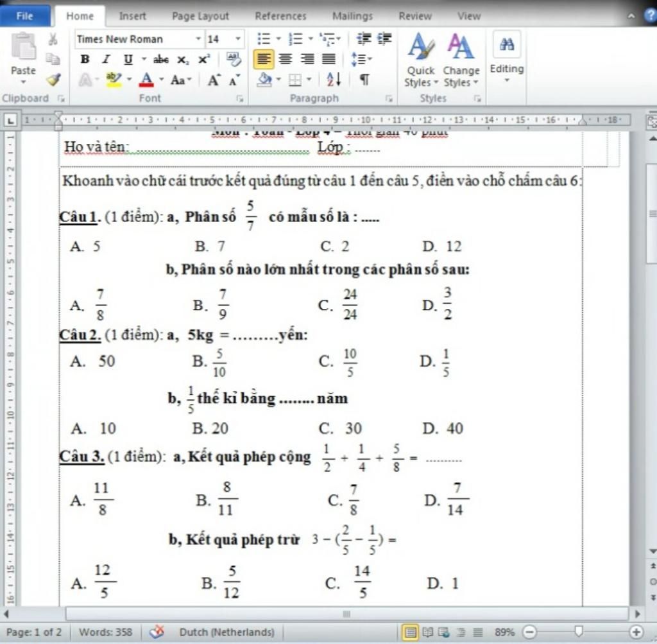Open highlight color dropdown arrow
Screen dimensions: 657x644
[130, 79]
